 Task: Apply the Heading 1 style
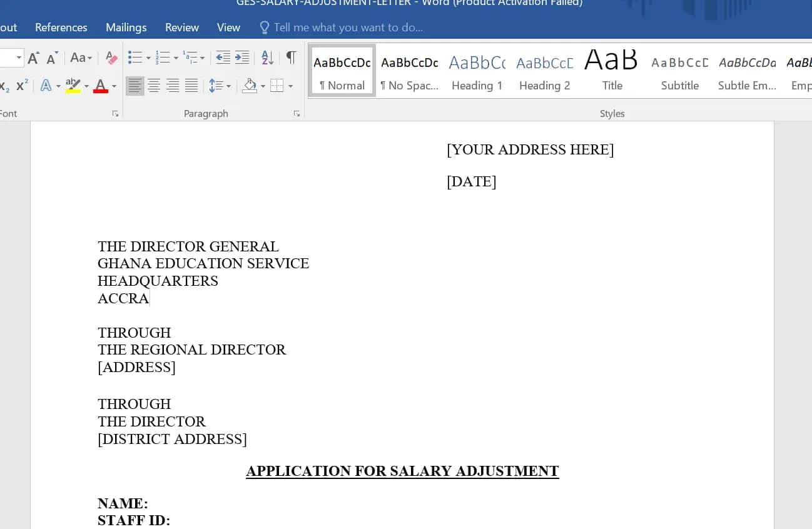click(477, 70)
